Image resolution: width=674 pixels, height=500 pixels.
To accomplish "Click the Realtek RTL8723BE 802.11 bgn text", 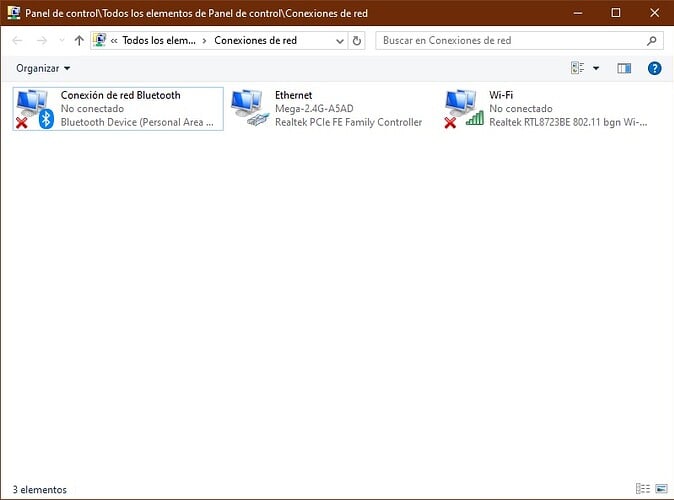I will pyautogui.click(x=568, y=122).
